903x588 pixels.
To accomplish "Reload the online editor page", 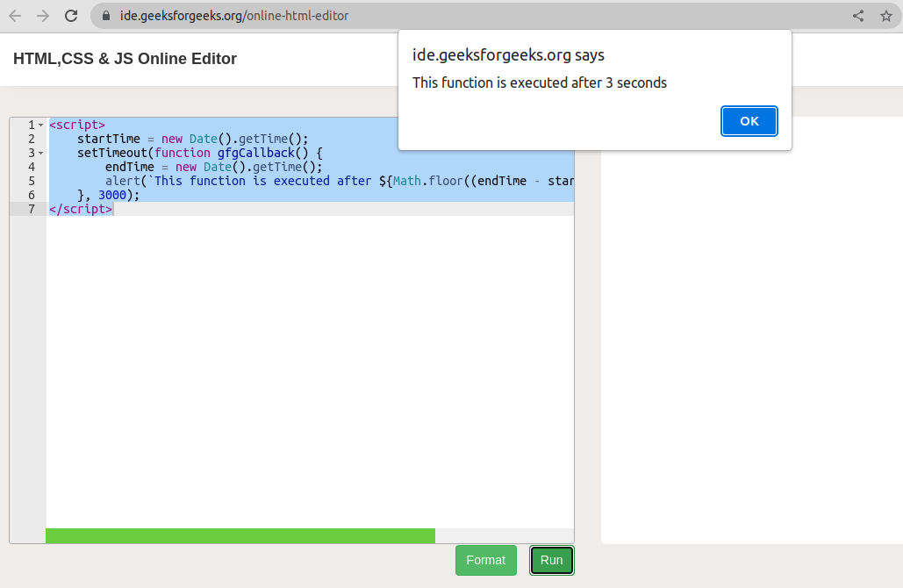I will 72,16.
